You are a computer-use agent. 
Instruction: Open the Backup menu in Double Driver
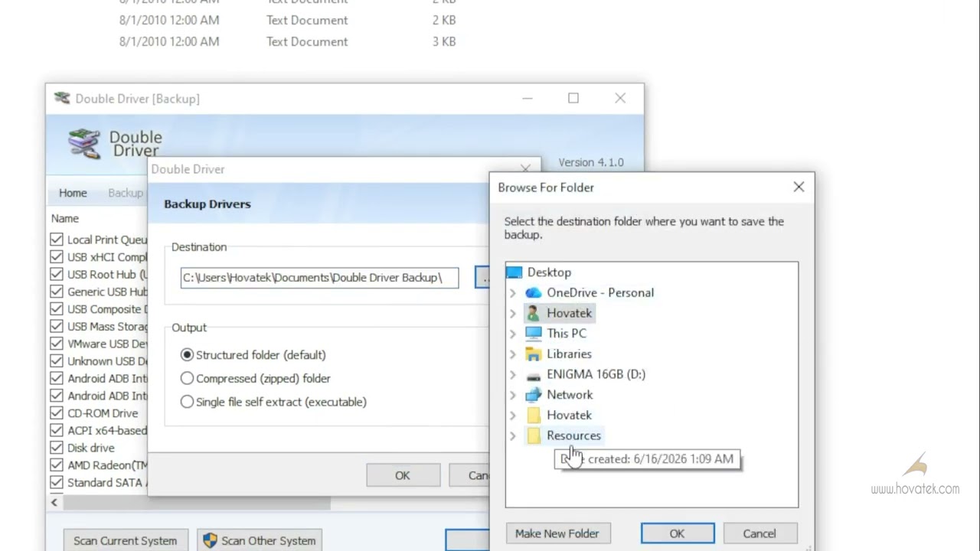coord(126,193)
